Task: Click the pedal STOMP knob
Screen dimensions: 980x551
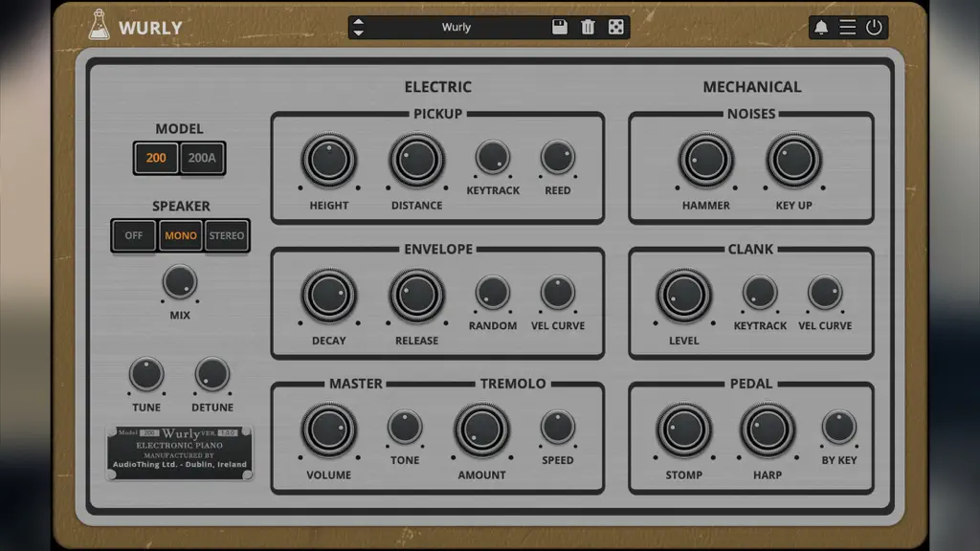Action: click(683, 430)
